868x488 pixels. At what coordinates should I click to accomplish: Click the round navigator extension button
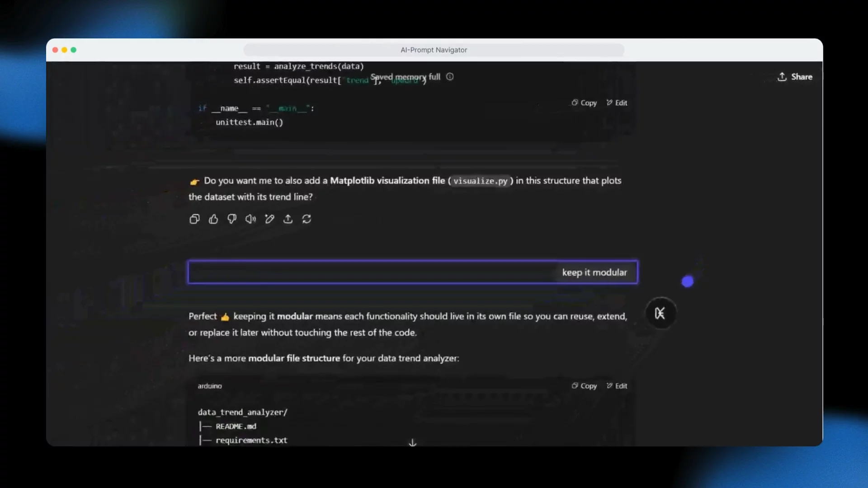(660, 313)
